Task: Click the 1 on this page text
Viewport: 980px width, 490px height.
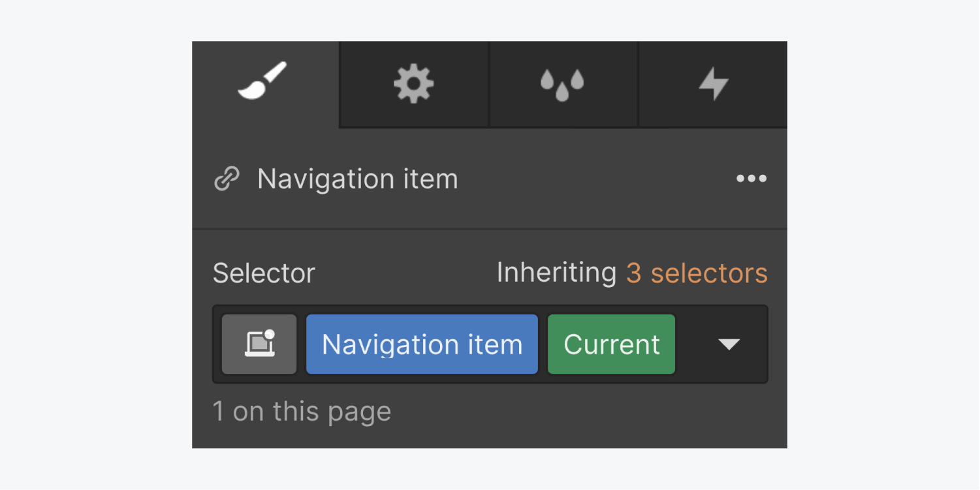Action: [302, 411]
